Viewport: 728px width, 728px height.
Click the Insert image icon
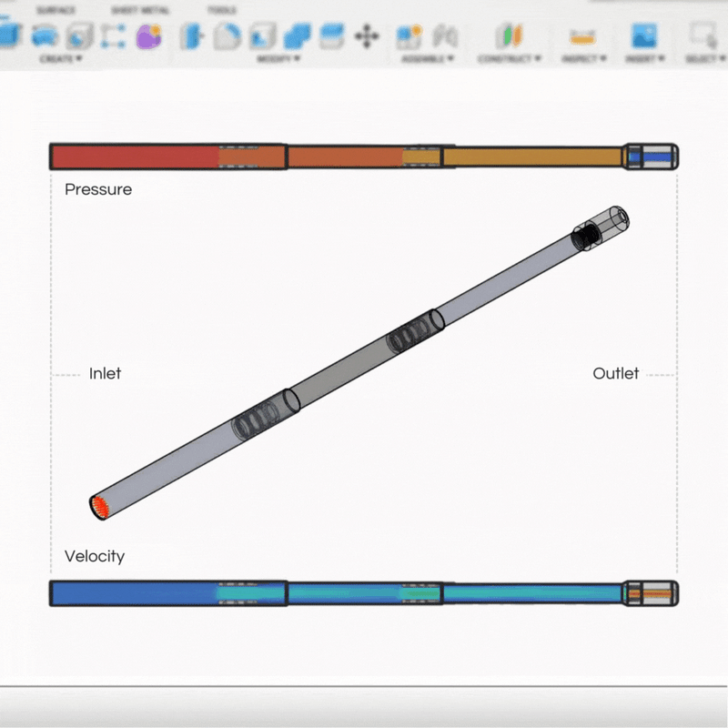click(644, 36)
